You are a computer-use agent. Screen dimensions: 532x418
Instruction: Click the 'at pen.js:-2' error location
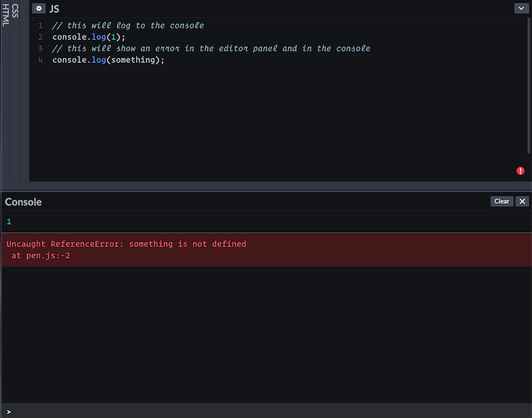coord(40,255)
